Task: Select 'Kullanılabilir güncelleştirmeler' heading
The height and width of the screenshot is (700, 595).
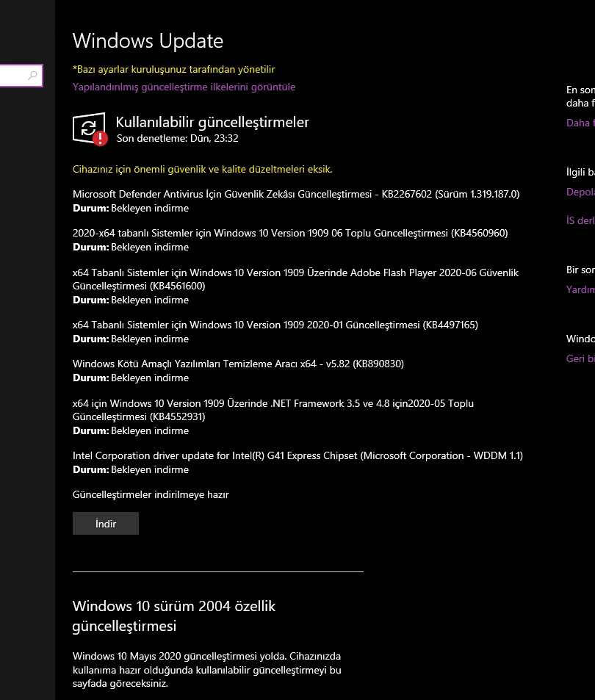Action: click(212, 122)
